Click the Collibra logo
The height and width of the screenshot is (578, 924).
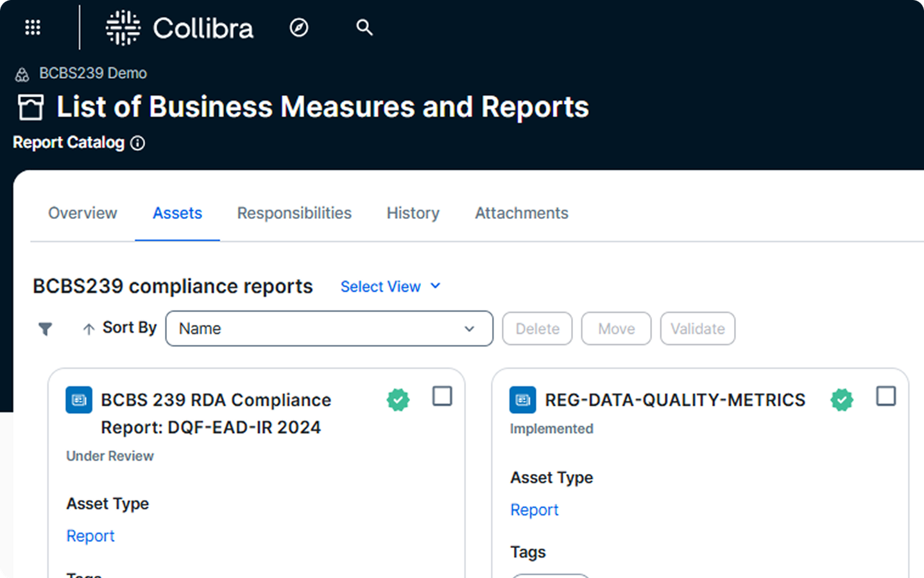click(179, 28)
